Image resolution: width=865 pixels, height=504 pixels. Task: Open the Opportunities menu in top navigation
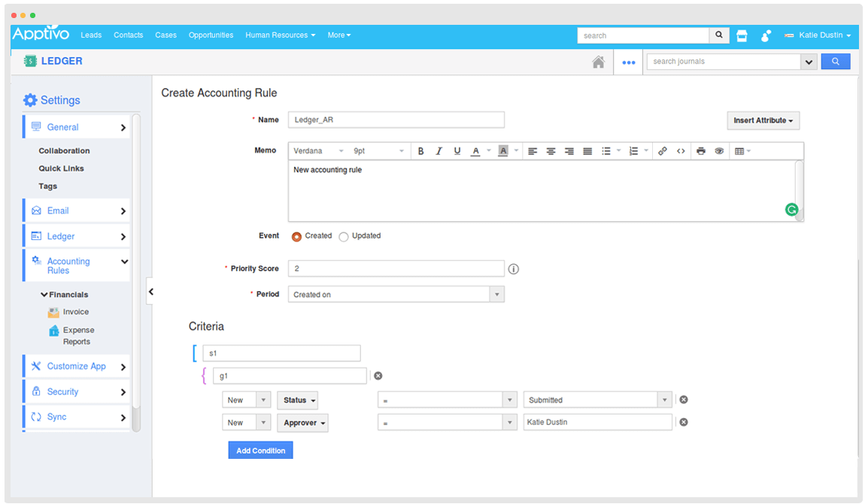click(x=211, y=35)
